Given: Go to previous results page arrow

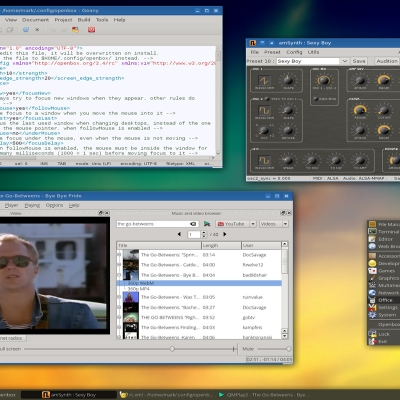Looking at the screenshot, I should [179, 234].
